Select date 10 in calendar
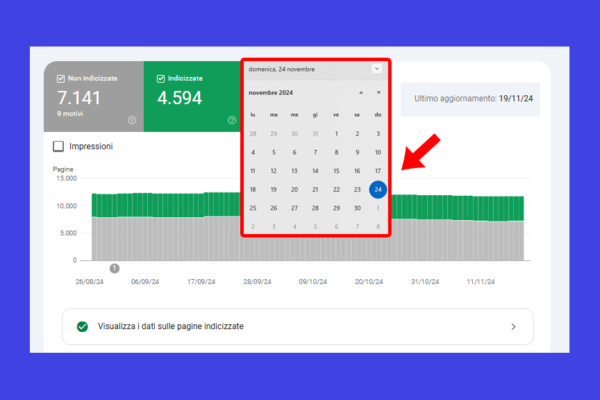The image size is (600, 400). pos(378,152)
